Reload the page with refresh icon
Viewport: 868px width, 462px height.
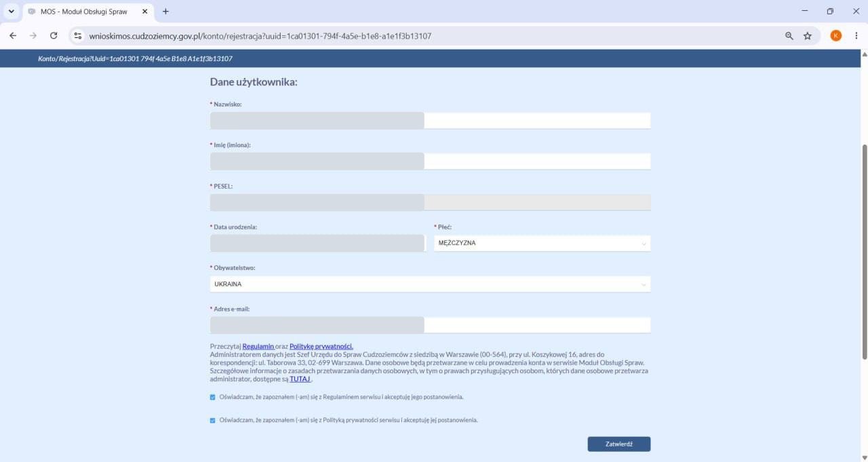coord(54,36)
